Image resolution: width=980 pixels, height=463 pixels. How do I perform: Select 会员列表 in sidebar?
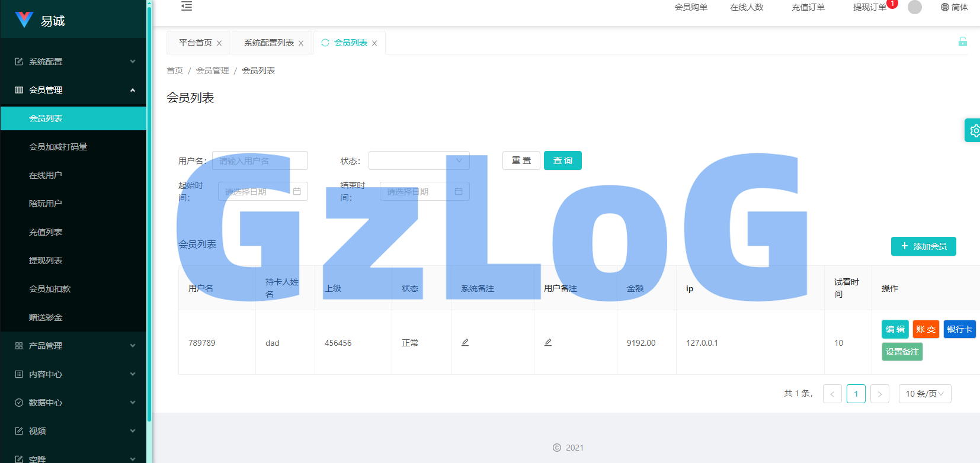pos(73,118)
